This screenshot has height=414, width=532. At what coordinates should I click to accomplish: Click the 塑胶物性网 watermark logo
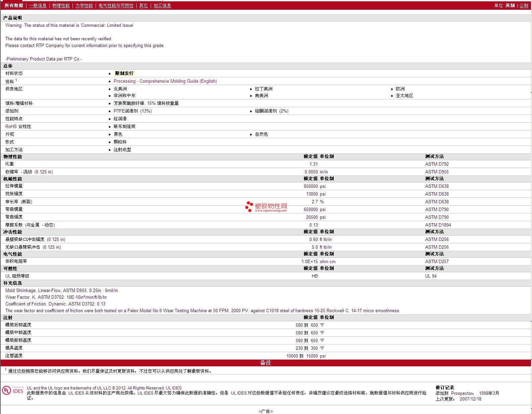coord(266,207)
